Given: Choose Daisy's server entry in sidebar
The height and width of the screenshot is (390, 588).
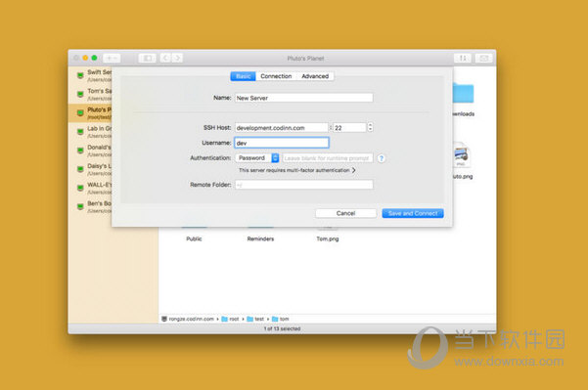Looking at the screenshot, I should (90, 169).
